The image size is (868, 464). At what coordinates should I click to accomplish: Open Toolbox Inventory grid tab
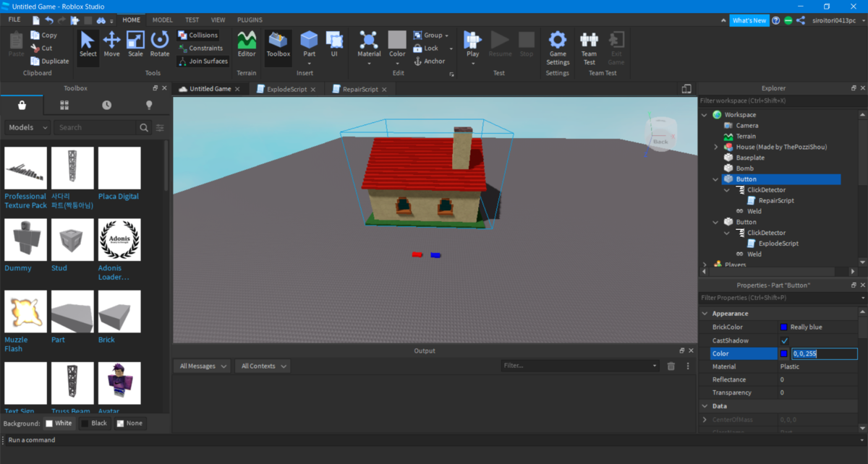tap(64, 105)
